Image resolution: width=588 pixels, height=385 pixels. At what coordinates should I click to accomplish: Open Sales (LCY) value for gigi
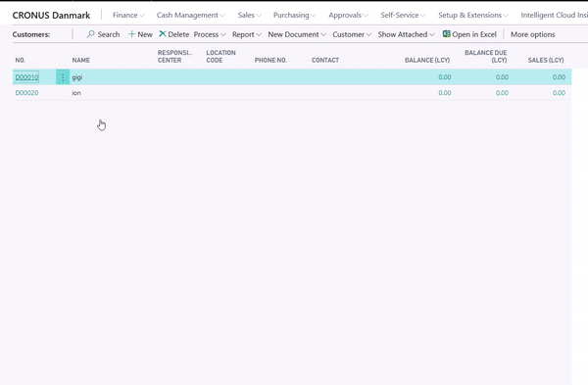point(559,77)
